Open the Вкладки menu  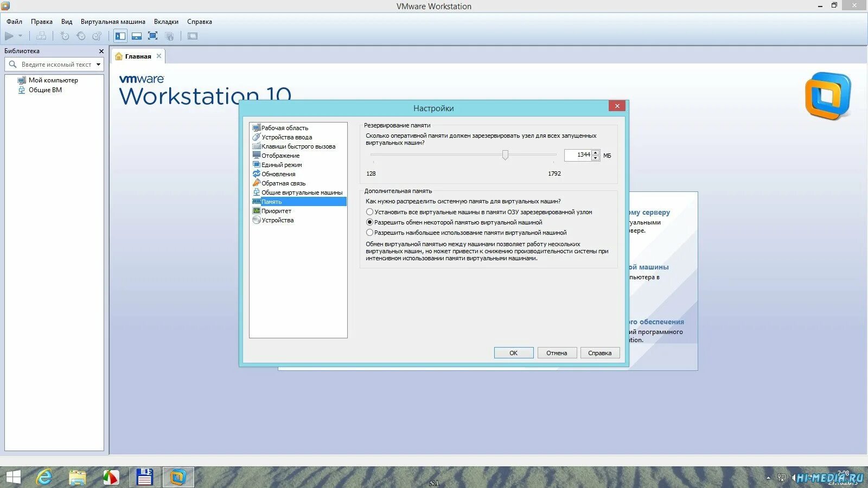[166, 22]
